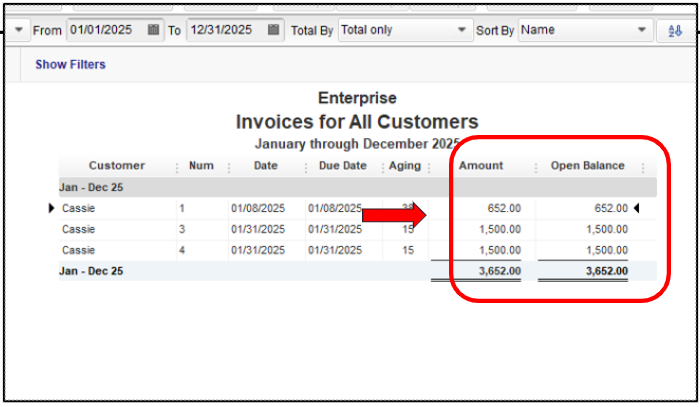Select Cassie in invoice 4 row

(79, 250)
